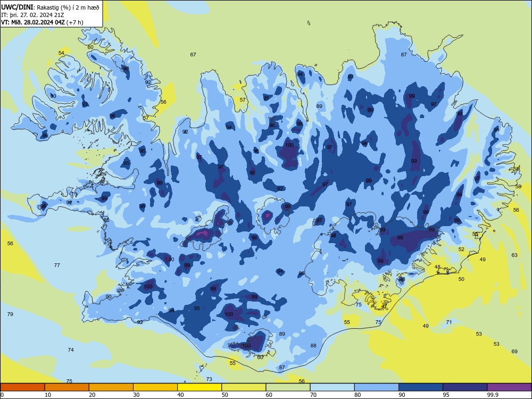The height and width of the screenshot is (399, 532).
Task: Click the humidity value 69 in southeast sea
Action: [514, 351]
